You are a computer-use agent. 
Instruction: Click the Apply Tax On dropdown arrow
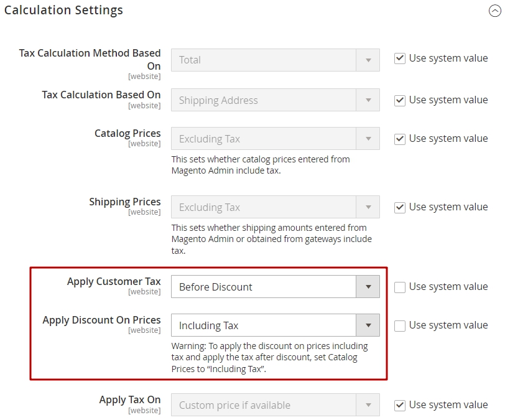tap(368, 405)
